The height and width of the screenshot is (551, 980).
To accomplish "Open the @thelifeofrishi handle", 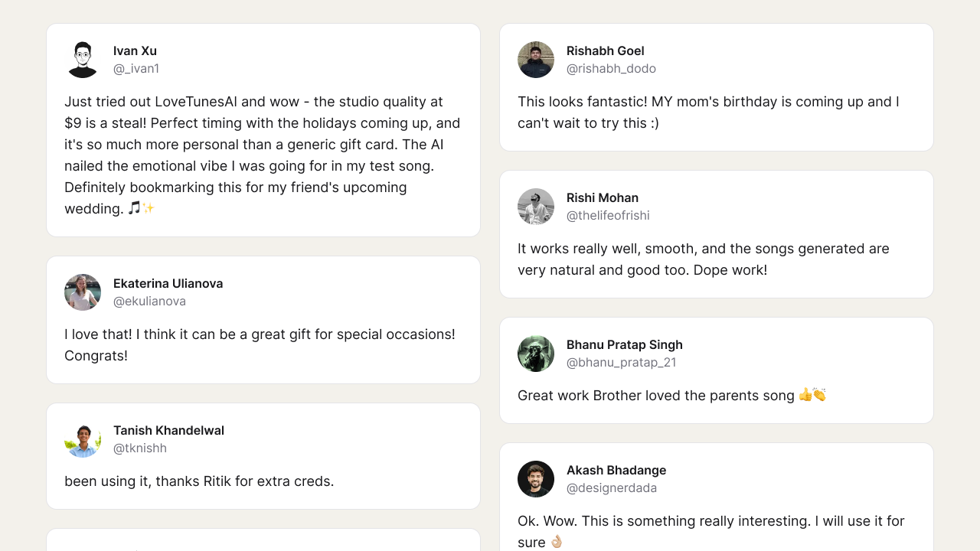I will [x=608, y=216].
